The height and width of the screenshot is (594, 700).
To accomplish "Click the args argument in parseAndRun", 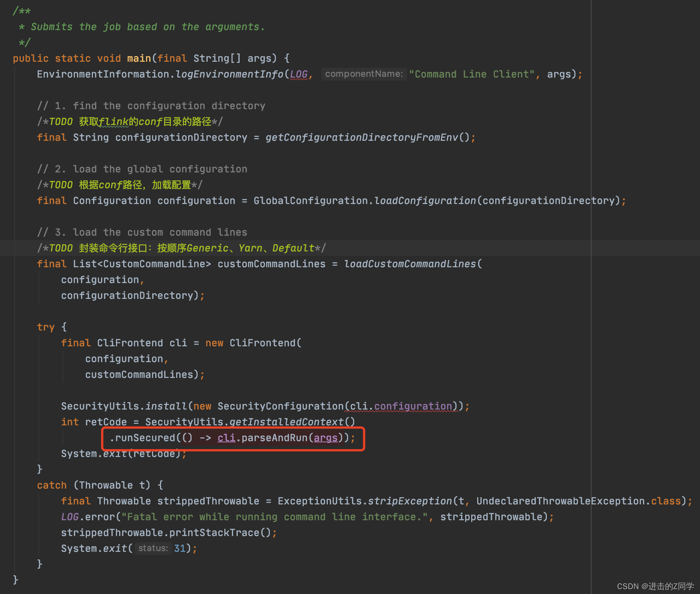I will point(326,438).
